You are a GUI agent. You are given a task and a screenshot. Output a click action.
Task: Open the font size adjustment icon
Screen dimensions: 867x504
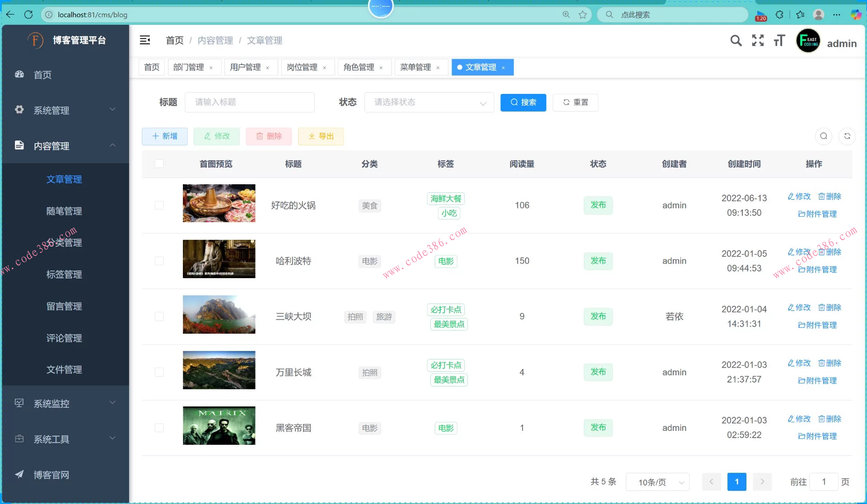pos(779,40)
